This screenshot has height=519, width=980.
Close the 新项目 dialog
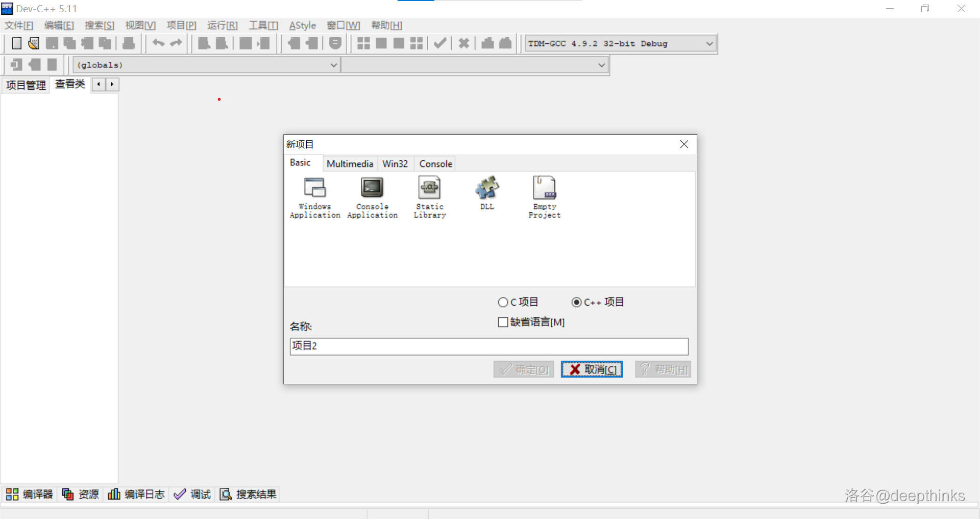[x=684, y=144]
